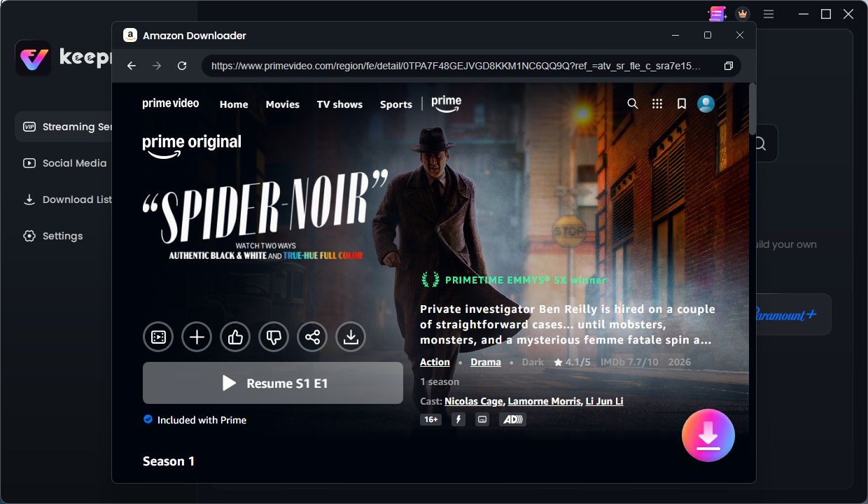Click the keep app logo icon
The image size is (868, 504).
[33, 57]
